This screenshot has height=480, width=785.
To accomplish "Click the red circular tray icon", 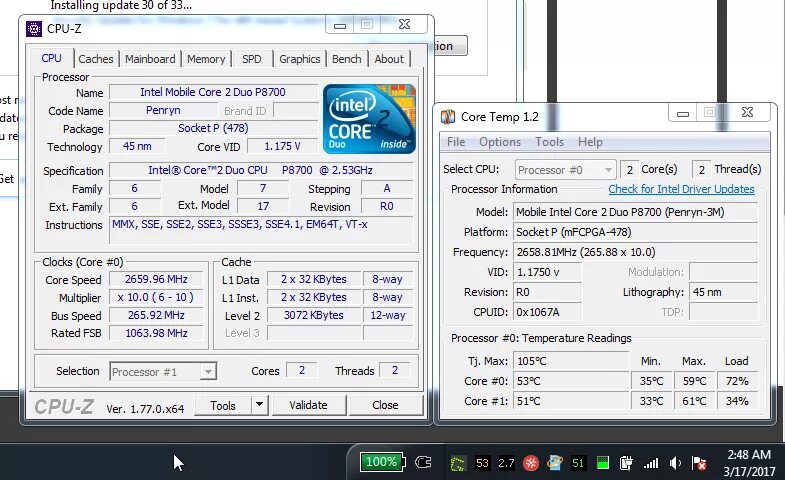I will point(531,463).
